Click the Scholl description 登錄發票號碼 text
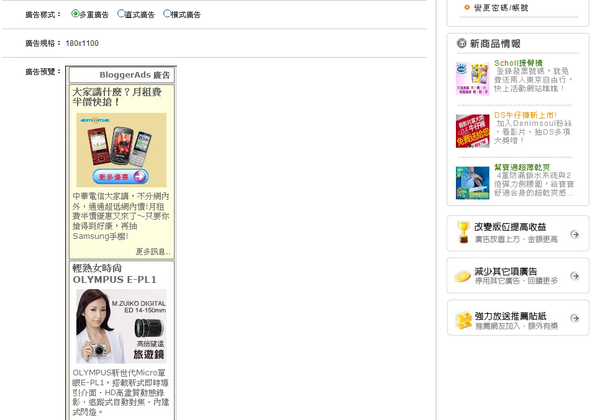This screenshot has width=600, height=420. click(x=533, y=80)
